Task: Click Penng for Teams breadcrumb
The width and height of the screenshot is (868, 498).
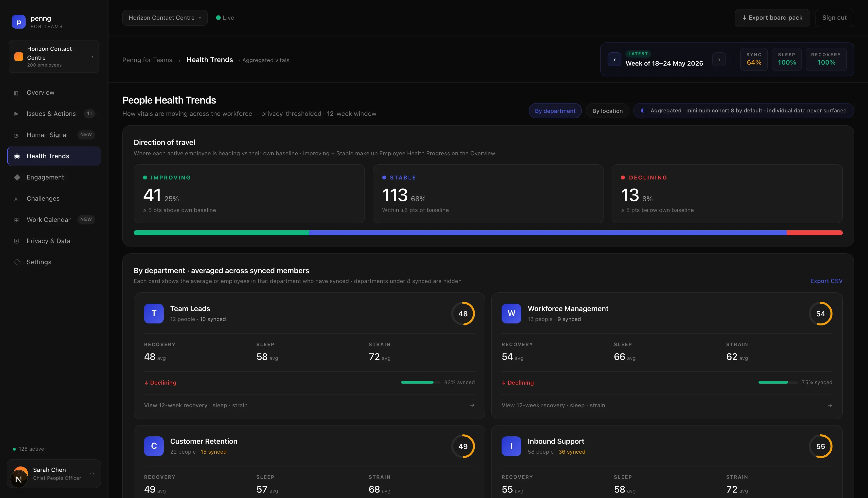Action: pyautogui.click(x=147, y=60)
